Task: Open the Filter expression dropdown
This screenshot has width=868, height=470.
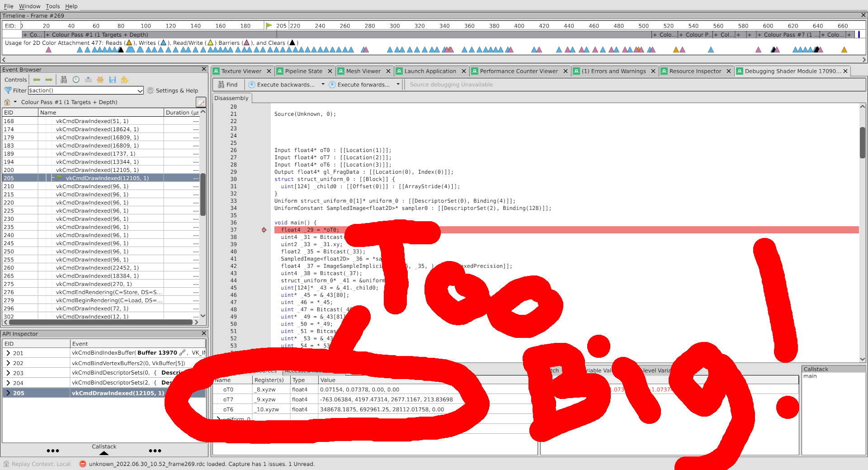Action: point(140,91)
